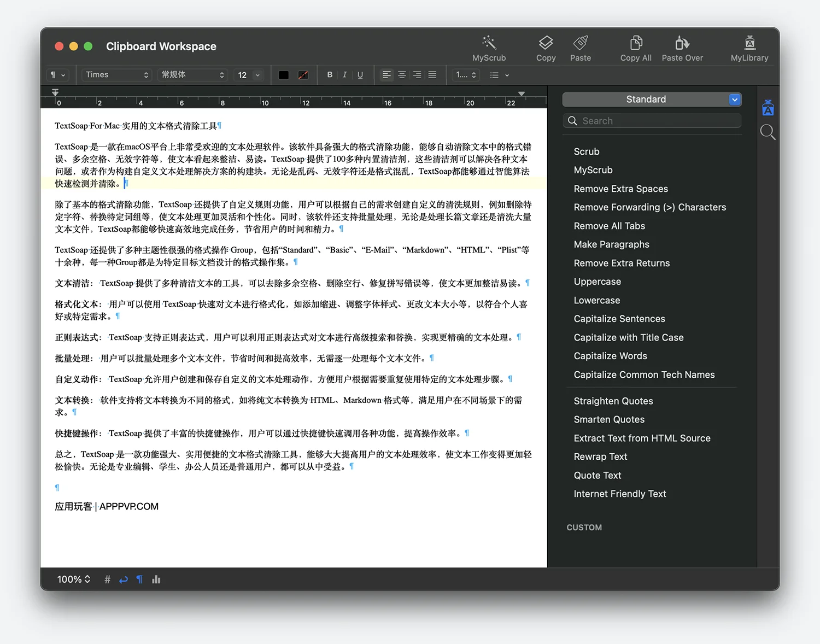The width and height of the screenshot is (820, 644).
Task: Select Remove Extra Spaces cleaner
Action: 620,189
